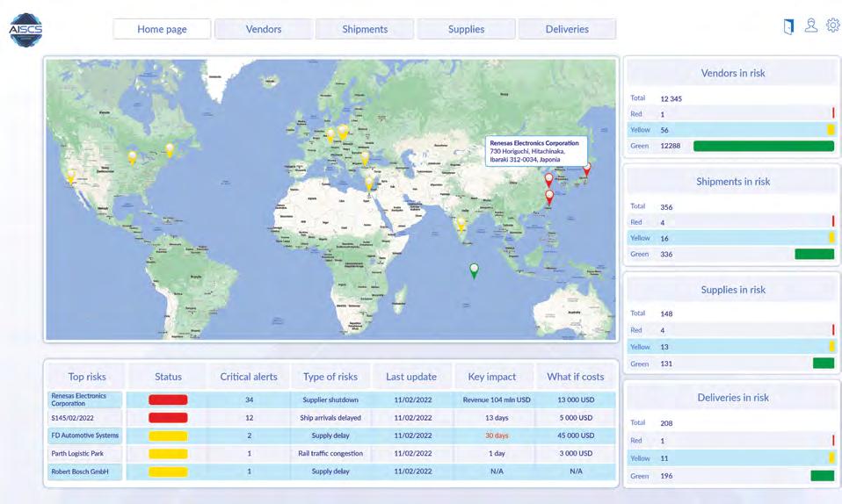This screenshot has width=842, height=504.
Task: Click the yellow map pin over Germany
Action: pos(330,134)
